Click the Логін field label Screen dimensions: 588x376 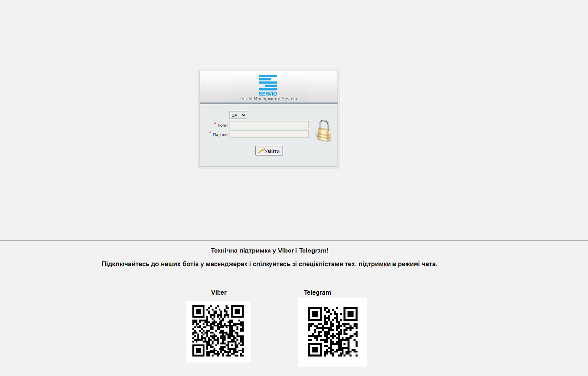pos(222,125)
